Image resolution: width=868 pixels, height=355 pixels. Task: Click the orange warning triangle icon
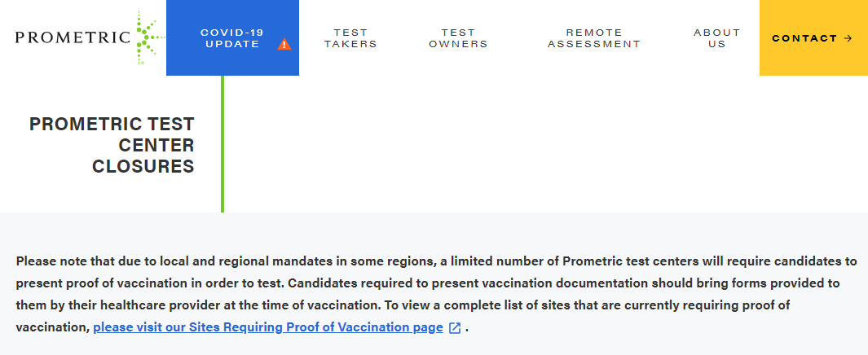tap(284, 44)
